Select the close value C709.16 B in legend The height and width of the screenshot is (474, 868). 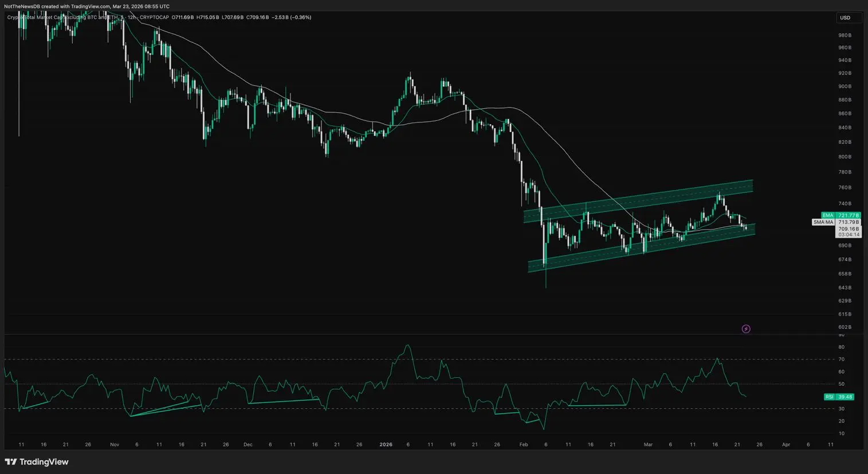258,17
